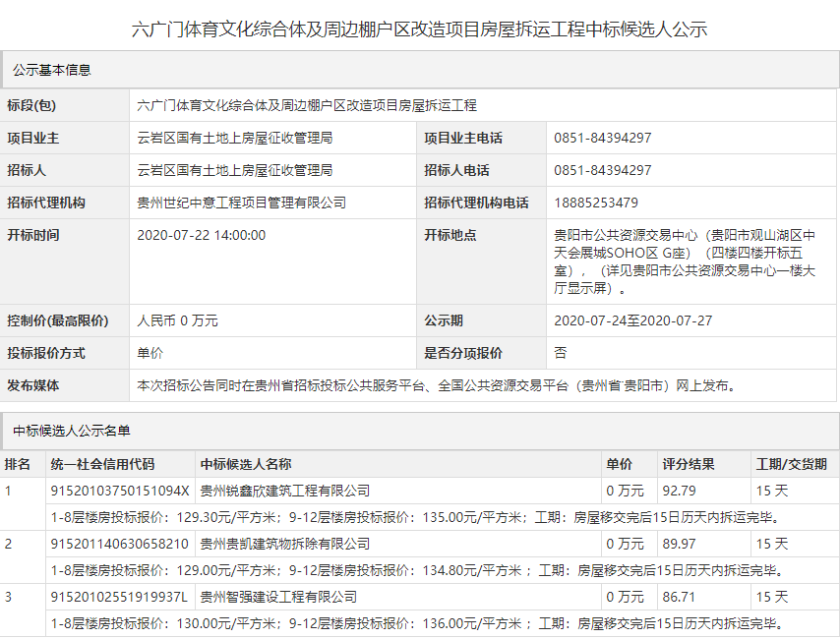Click the page title about 中标候选人公示
The height and width of the screenshot is (639, 840).
[x=419, y=29]
